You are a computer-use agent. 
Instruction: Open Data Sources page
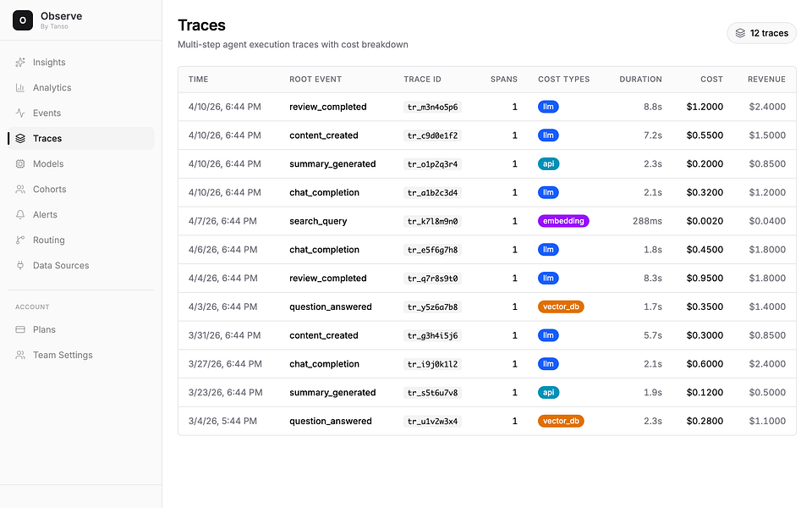pos(81,265)
